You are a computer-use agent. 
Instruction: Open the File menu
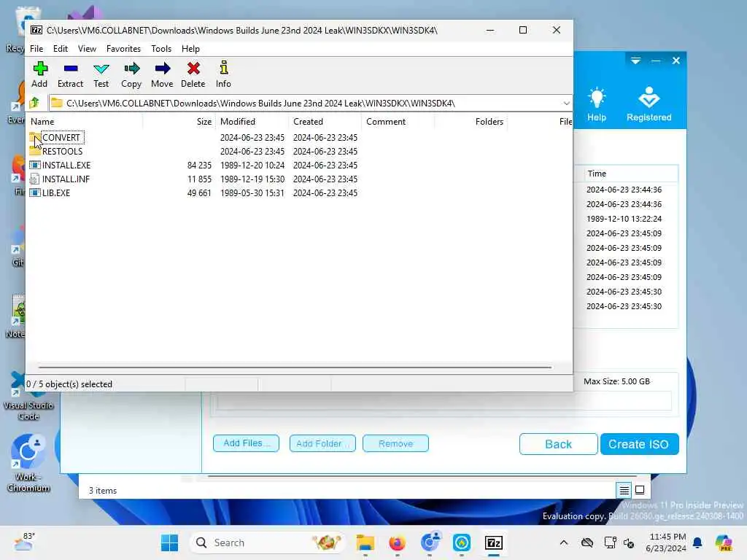click(x=36, y=49)
